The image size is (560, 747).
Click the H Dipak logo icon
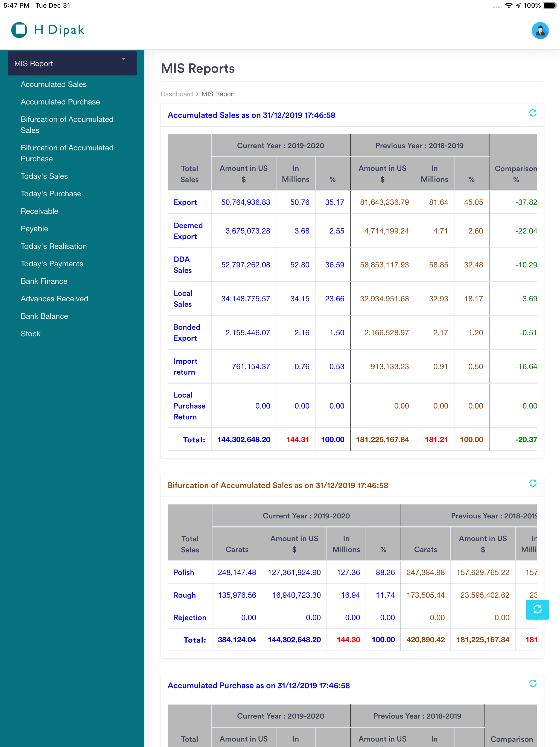(x=19, y=30)
